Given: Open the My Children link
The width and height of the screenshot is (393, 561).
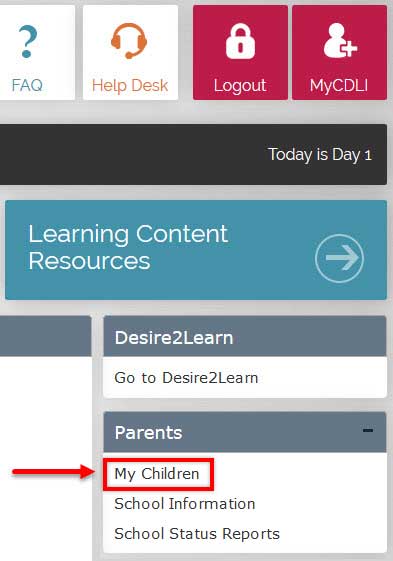Looking at the screenshot, I should 157,474.
